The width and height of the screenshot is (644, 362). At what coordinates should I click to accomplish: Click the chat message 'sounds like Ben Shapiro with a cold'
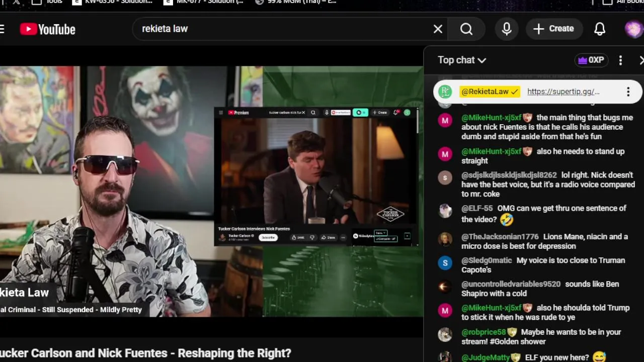pos(540,289)
